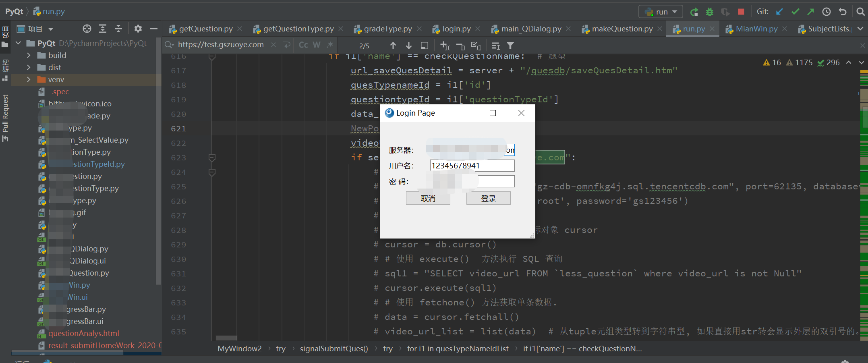Toggle Regex search option
The height and width of the screenshot is (363, 868).
(330, 45)
